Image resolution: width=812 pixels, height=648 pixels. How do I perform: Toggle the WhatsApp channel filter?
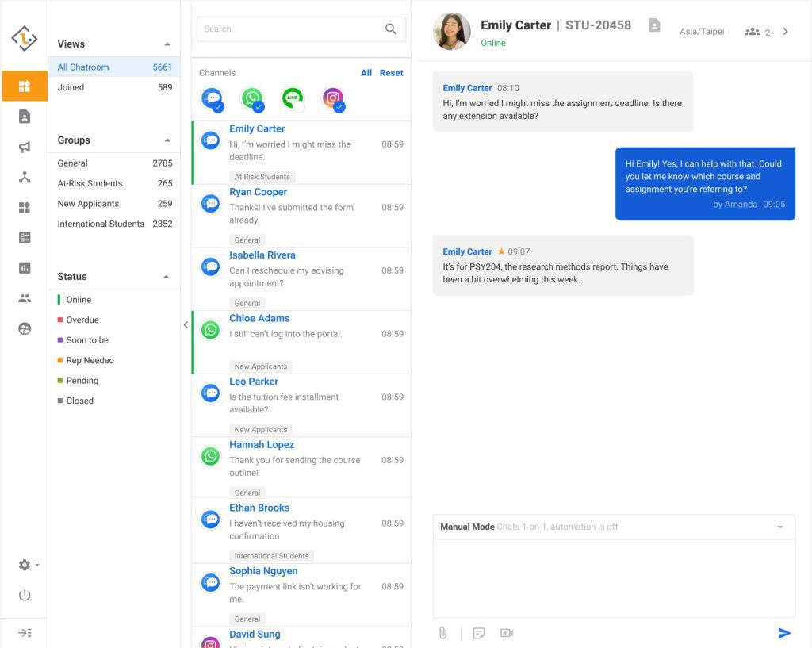252,99
